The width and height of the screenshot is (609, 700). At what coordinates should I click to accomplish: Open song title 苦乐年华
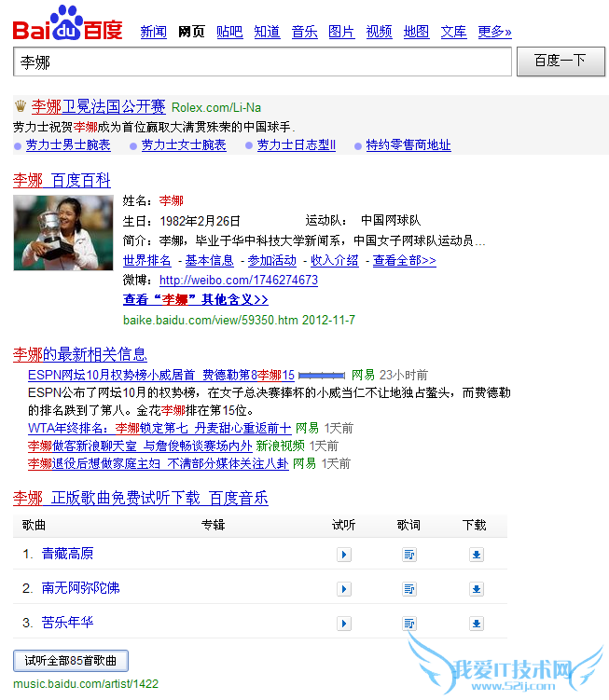tap(67, 623)
